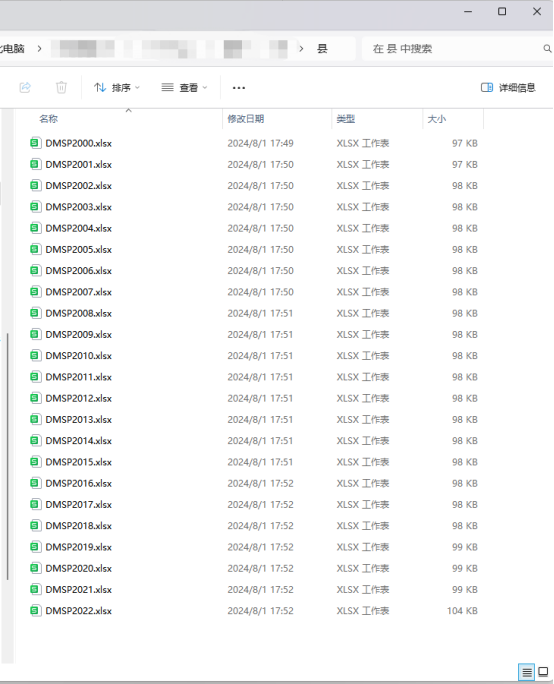Click the Delete trash icon
The height and width of the screenshot is (684, 554).
62,88
